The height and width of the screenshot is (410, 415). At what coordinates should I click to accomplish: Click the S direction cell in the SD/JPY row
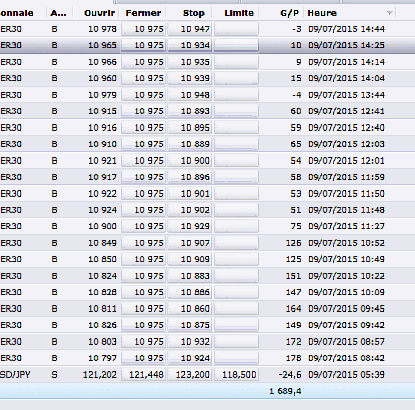[54, 375]
